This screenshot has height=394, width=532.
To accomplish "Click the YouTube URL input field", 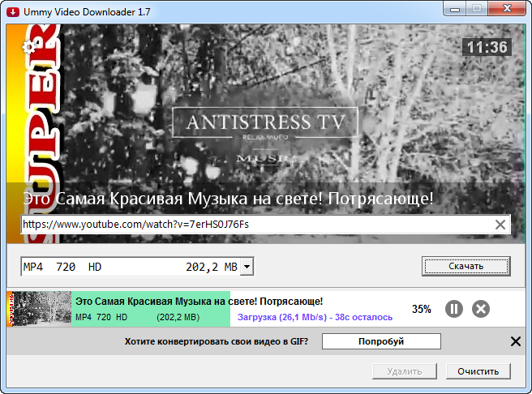I will click(x=251, y=225).
